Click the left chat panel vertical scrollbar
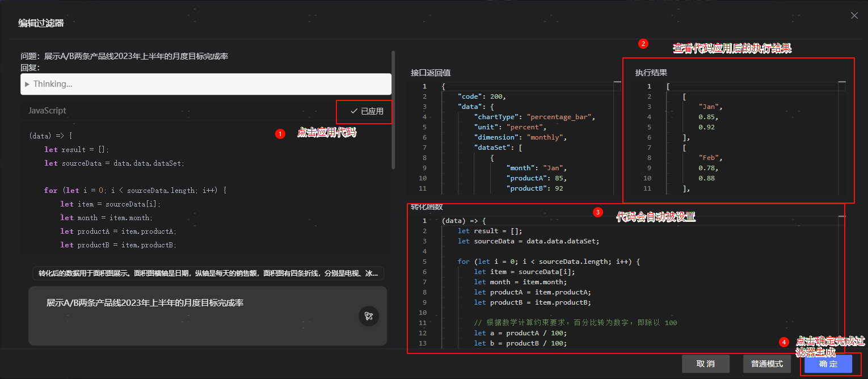Image resolution: width=868 pixels, height=379 pixels. click(393, 111)
